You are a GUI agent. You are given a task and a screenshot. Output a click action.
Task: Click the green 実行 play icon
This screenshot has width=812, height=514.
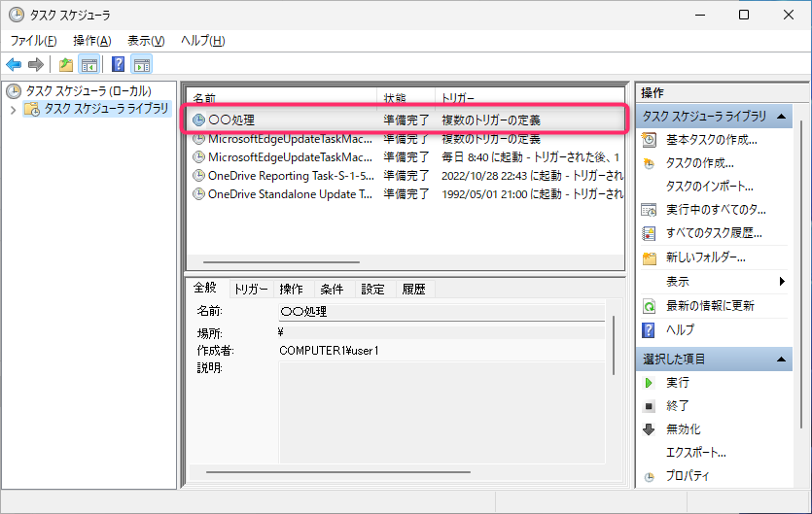[649, 383]
